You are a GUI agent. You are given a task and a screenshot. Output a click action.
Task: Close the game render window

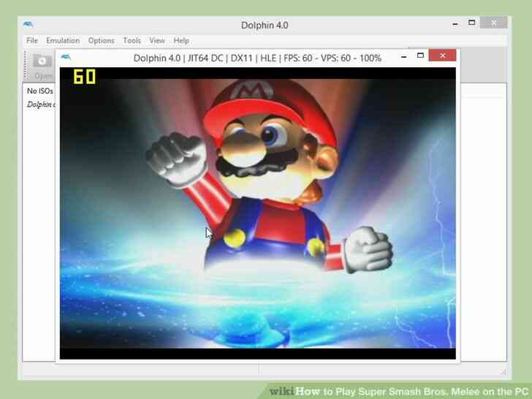[442, 56]
